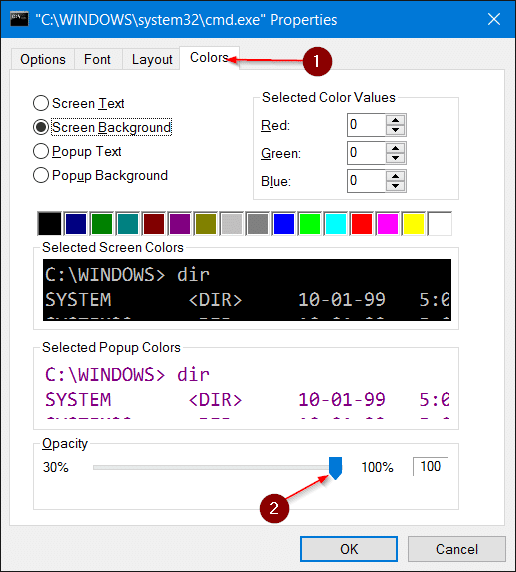Screen dimensions: 516x572
Task: Select the Colors tab
Action: click(x=209, y=58)
